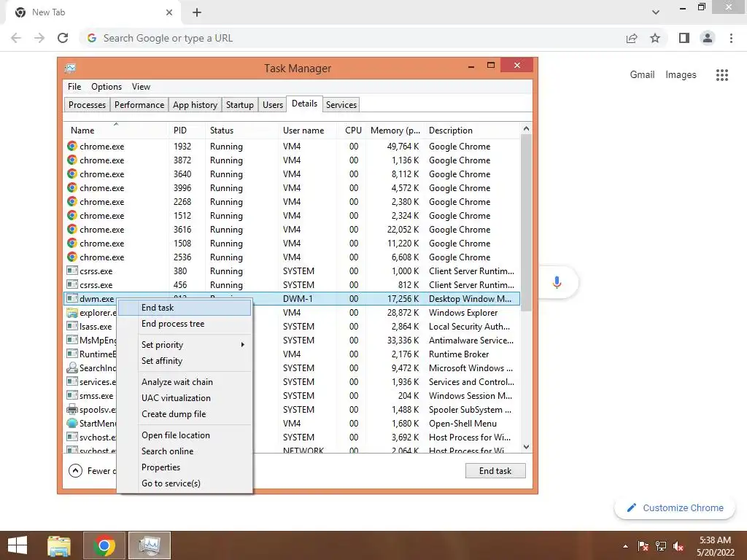
Task: Click the Windows Start button
Action: (18, 545)
